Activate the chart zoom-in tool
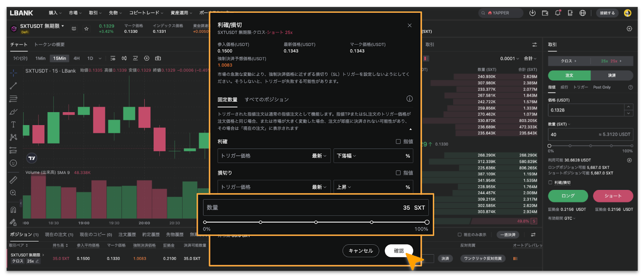Image resolution: width=644 pixels, height=276 pixels. (x=13, y=193)
